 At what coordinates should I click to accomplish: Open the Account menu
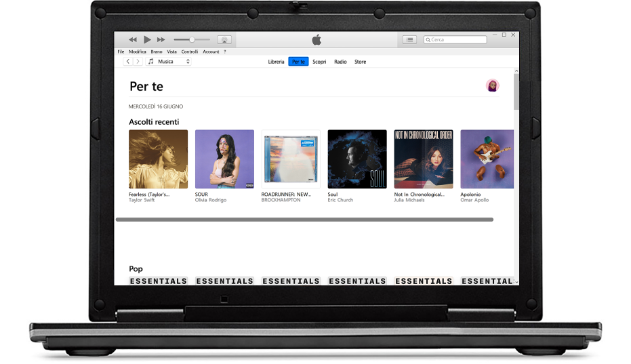(x=211, y=52)
